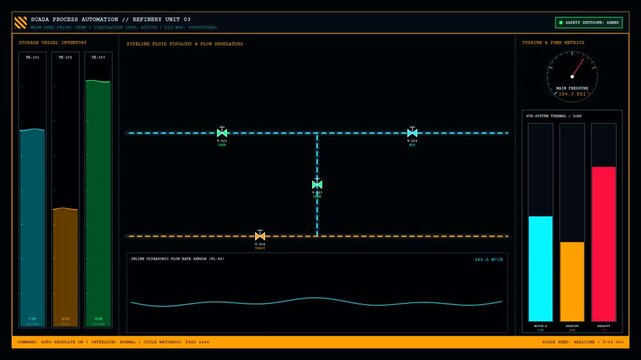Click the Main Pressure gauge dial
Image resolution: width=641 pixels, height=360 pixels.
[572, 76]
